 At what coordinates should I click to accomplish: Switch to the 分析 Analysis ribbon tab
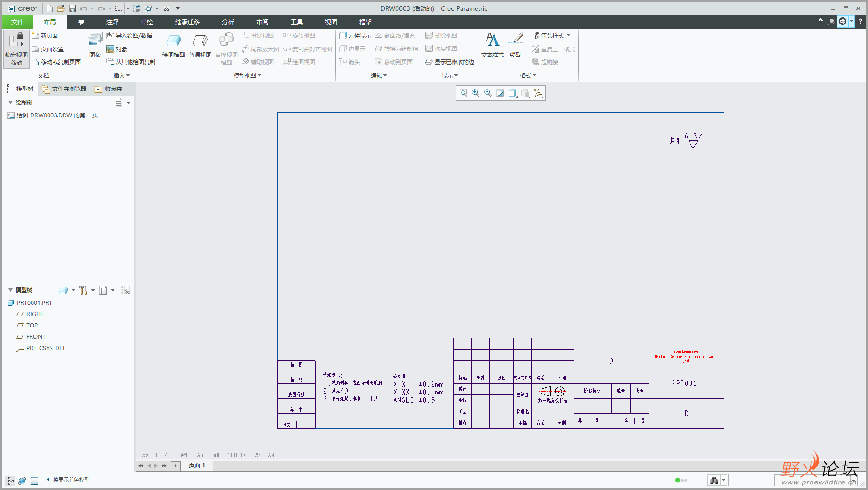click(228, 22)
